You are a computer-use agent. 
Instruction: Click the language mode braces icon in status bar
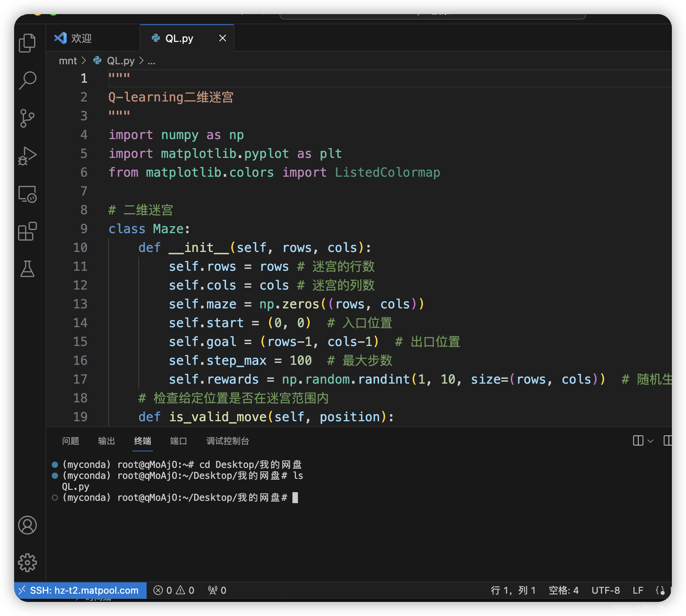[660, 590]
